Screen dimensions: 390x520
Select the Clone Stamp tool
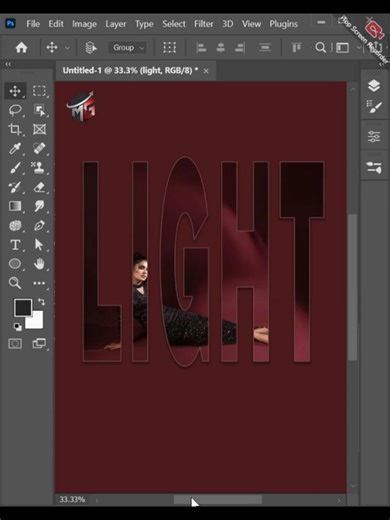39,168
